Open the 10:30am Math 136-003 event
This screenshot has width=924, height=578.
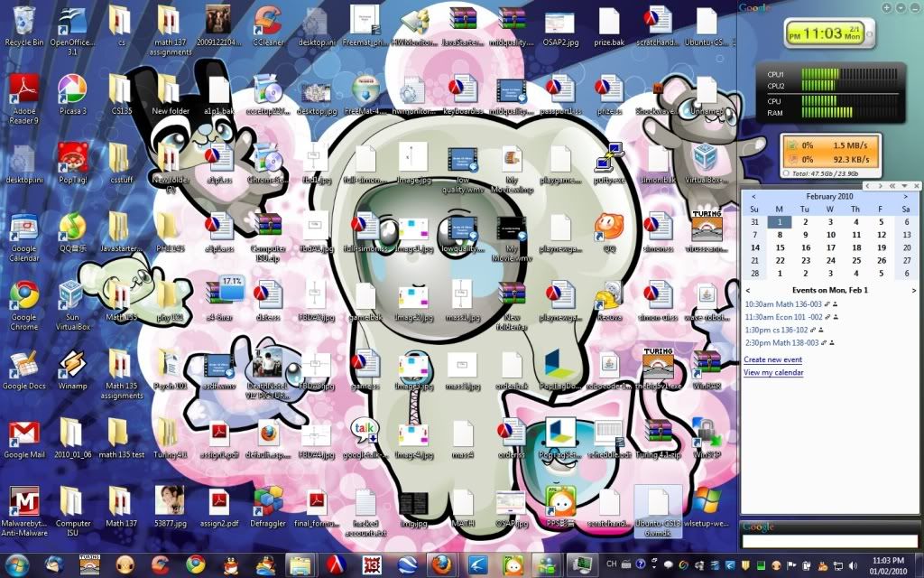click(x=783, y=304)
